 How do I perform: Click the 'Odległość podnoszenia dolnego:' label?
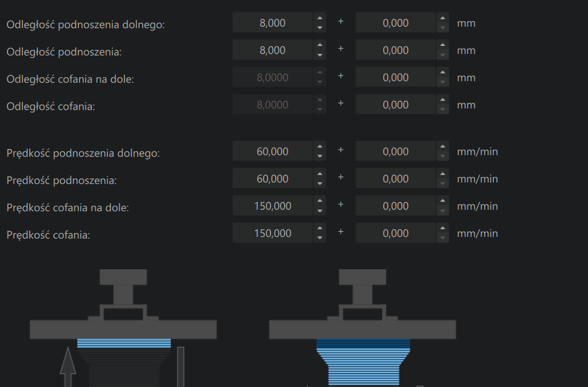pyautogui.click(x=85, y=24)
